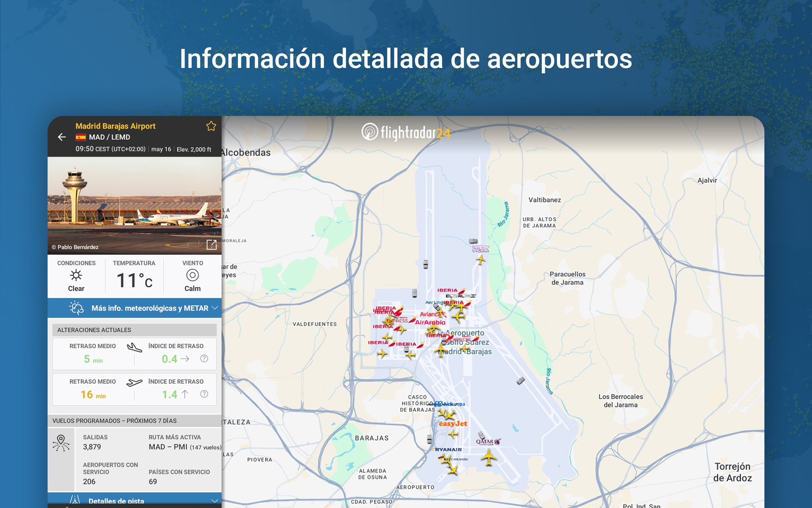
Task: Tap departures average delay 16 min
Action: coord(93,395)
